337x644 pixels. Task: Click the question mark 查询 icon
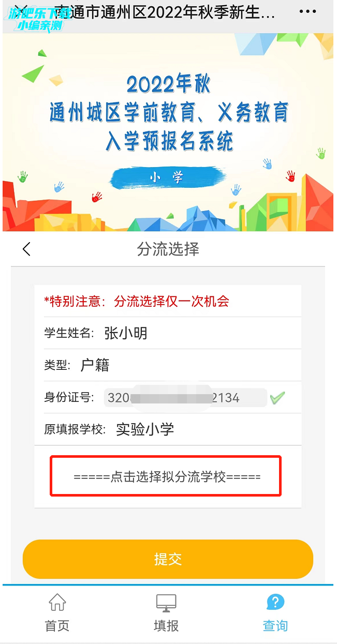point(275,602)
